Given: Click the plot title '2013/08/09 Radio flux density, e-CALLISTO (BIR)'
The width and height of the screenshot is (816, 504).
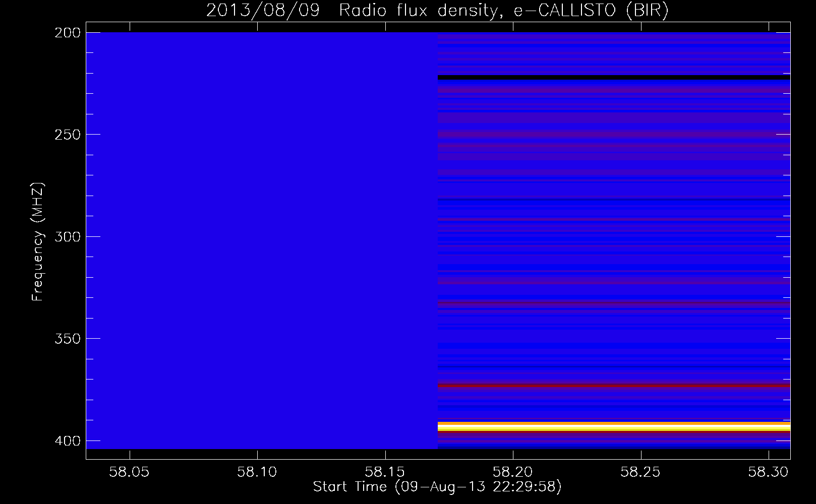Looking at the screenshot, I should pyautogui.click(x=437, y=10).
